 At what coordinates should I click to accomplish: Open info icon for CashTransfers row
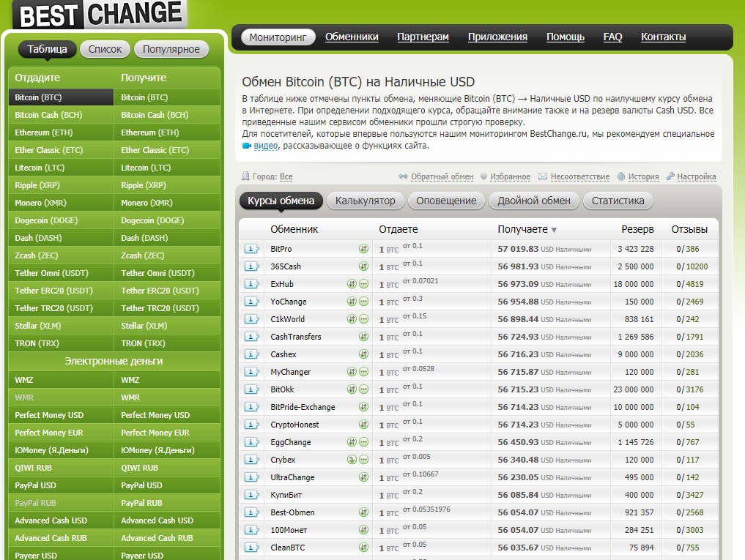251,337
